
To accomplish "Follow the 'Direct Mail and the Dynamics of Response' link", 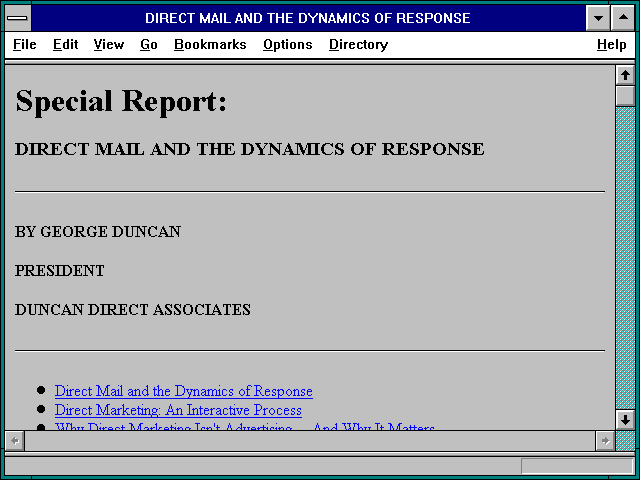I will (184, 391).
